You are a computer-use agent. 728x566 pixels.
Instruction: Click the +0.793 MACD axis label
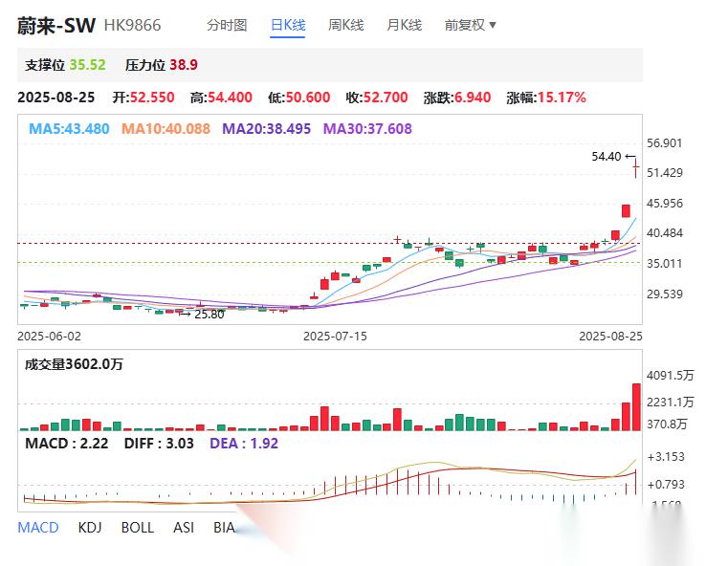tap(666, 485)
